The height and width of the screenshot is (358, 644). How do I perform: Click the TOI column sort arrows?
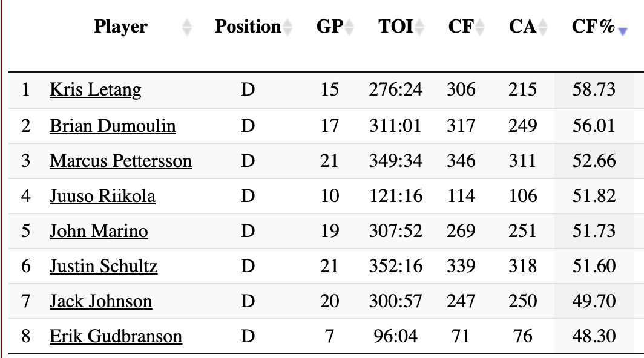pos(420,27)
